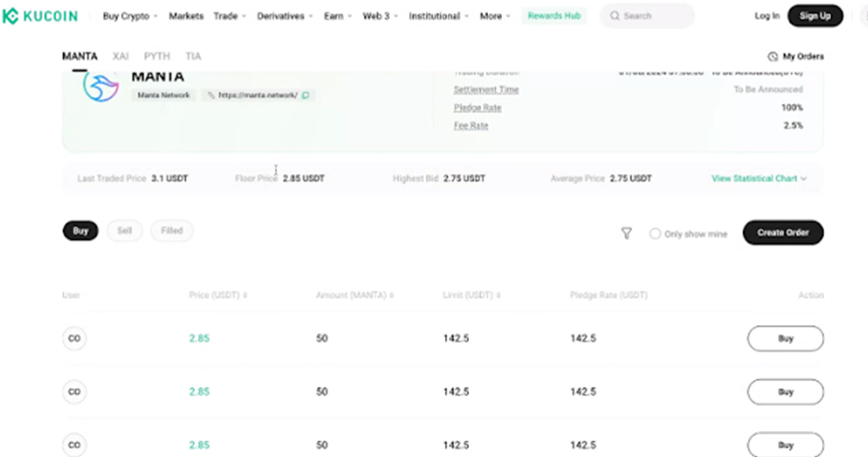Screen dimensions: 868x457
Task: Click the CO user avatar in second row
Action: point(75,392)
